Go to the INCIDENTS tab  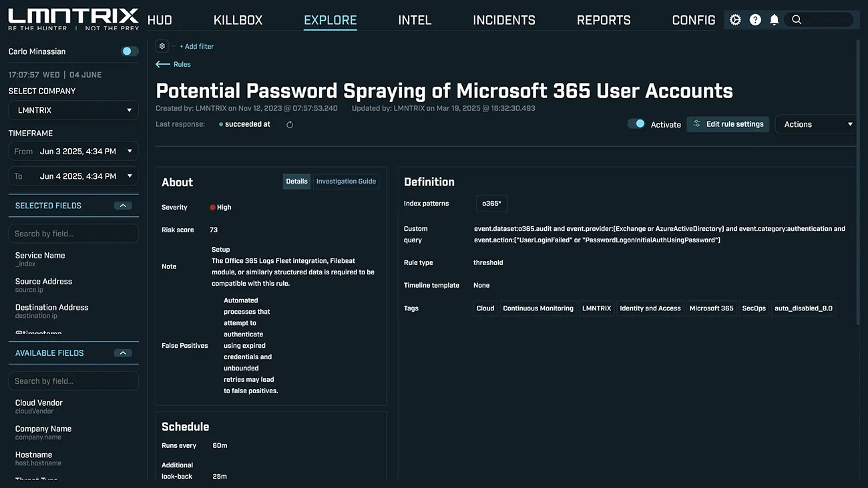coord(504,20)
